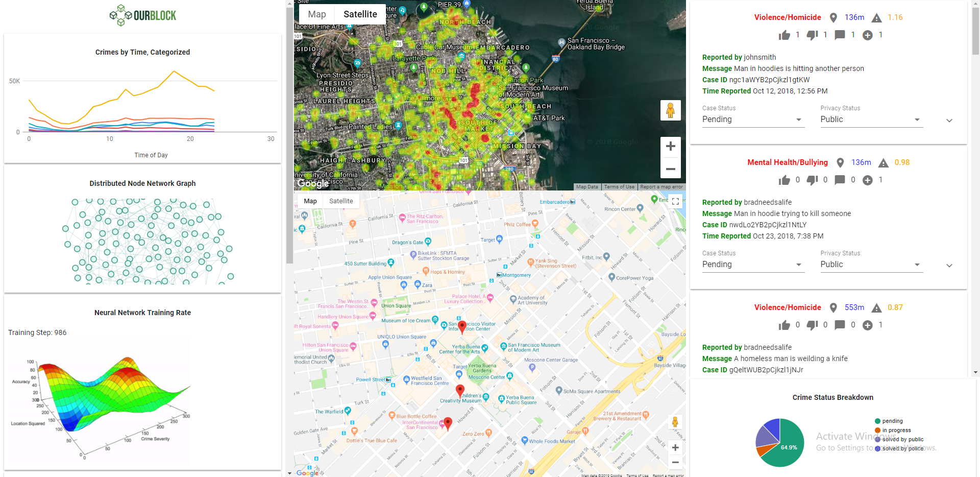The image size is (980, 477).
Task: Click the left panel scroll-up arrow
Action: tap(289, 4)
